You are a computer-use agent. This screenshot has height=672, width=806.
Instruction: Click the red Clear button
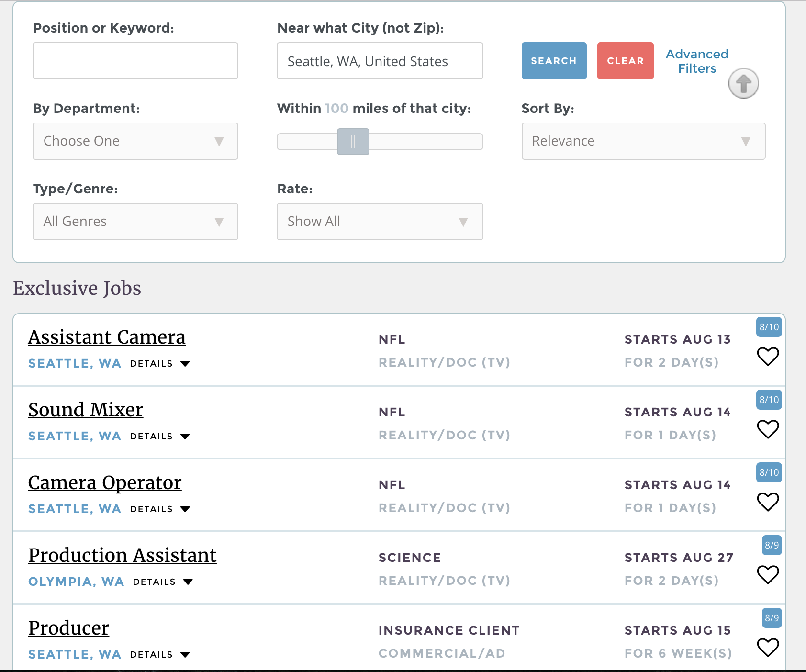625,61
